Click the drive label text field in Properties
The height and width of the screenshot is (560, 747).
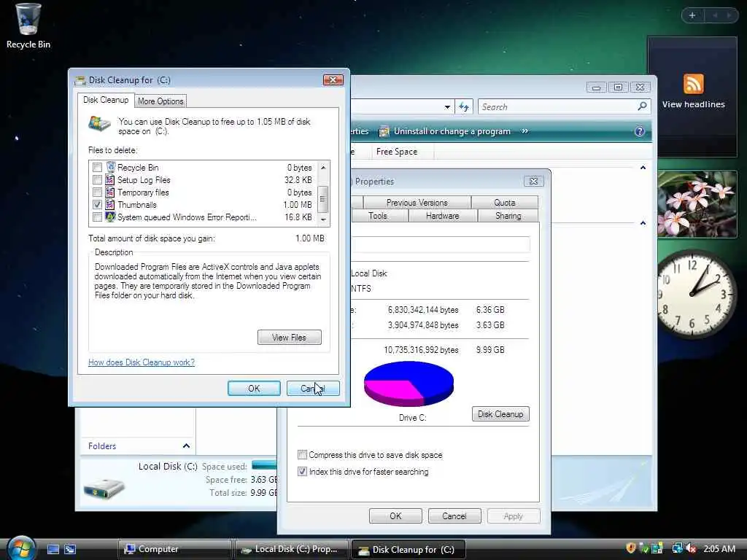441,244
